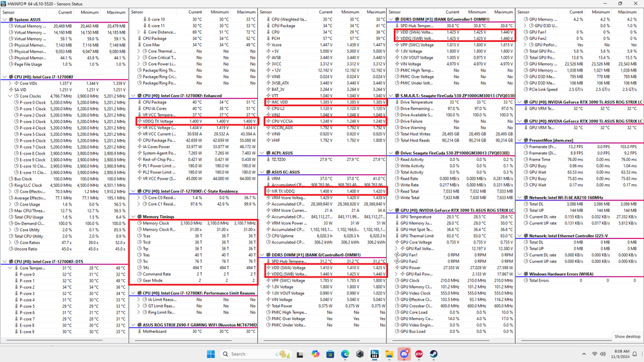The width and height of the screenshot is (644, 362).
Task: Collapse the Windows Hardware Errors (WHEA) group
Action: (x=520, y=274)
